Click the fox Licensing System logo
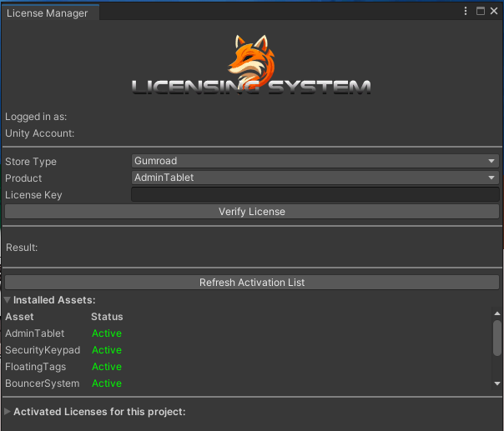The height and width of the screenshot is (431, 504). pyautogui.click(x=251, y=65)
